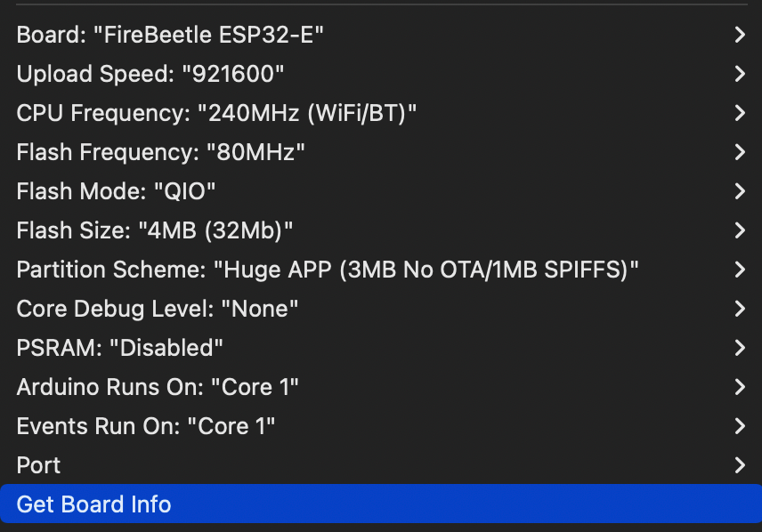Viewport: 762px width, 532px height.
Task: Expand the chevron at the Port row
Action: [x=740, y=465]
